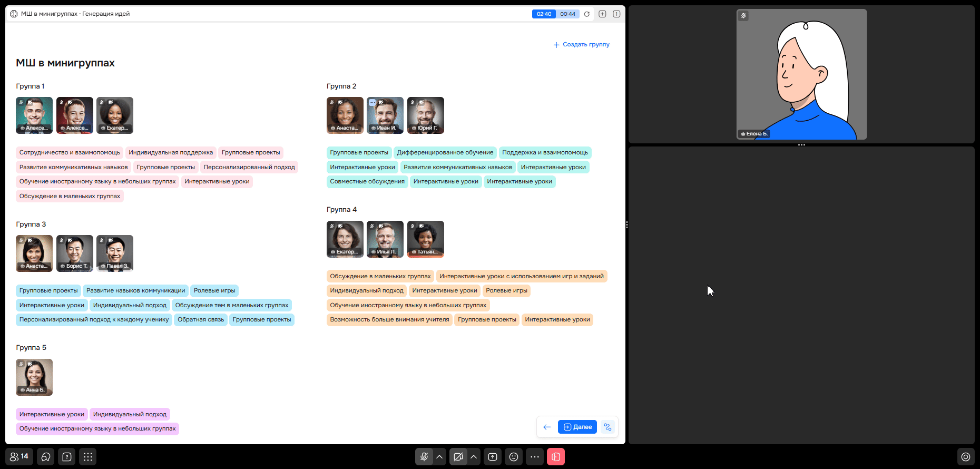Click the red leave-session button
Viewport: 980px width, 469px height.
pyautogui.click(x=556, y=457)
